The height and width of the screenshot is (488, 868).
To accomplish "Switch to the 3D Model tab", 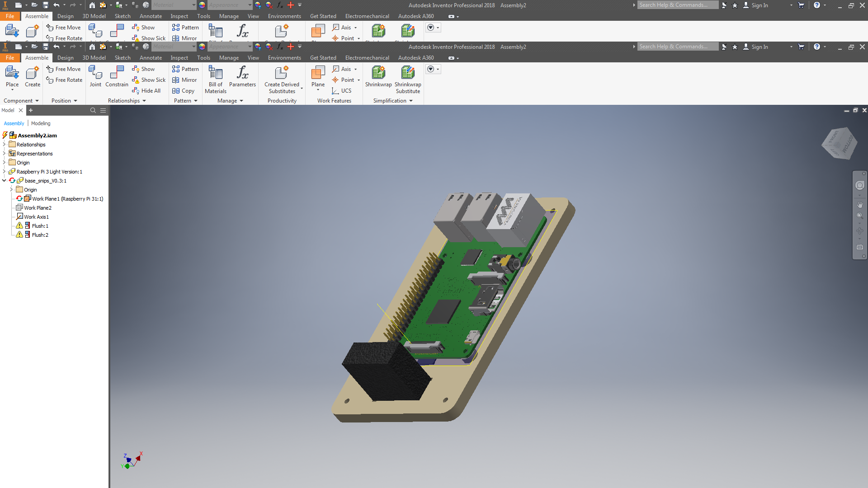I will (94, 58).
